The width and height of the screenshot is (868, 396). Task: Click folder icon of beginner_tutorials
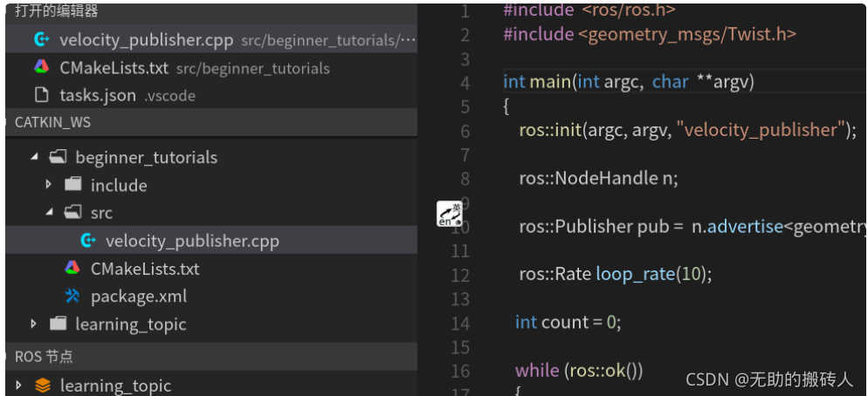[x=57, y=157]
